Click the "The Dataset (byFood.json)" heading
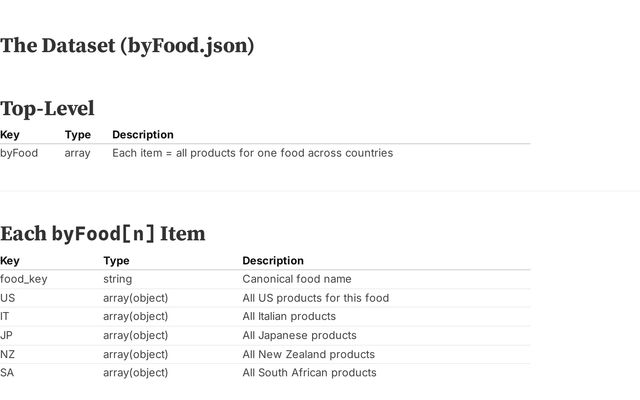The width and height of the screenshot is (640, 400). (x=127, y=46)
